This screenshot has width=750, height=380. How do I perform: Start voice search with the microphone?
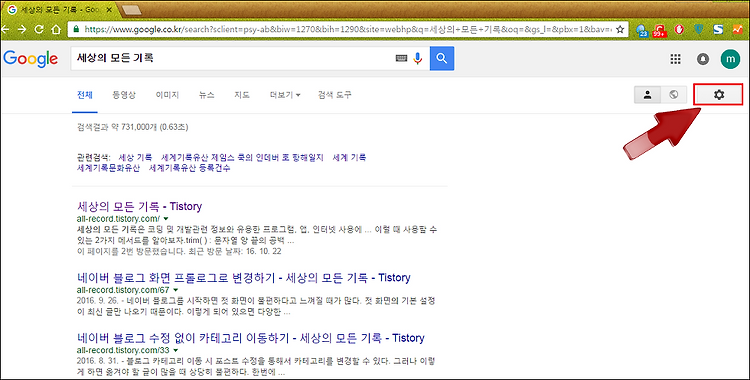[x=418, y=58]
